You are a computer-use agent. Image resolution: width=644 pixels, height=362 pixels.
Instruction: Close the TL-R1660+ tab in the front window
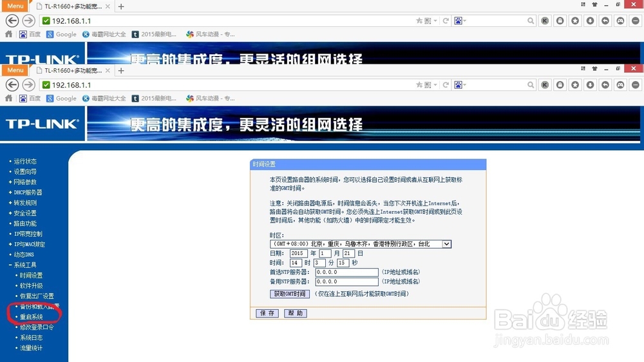[x=108, y=71]
